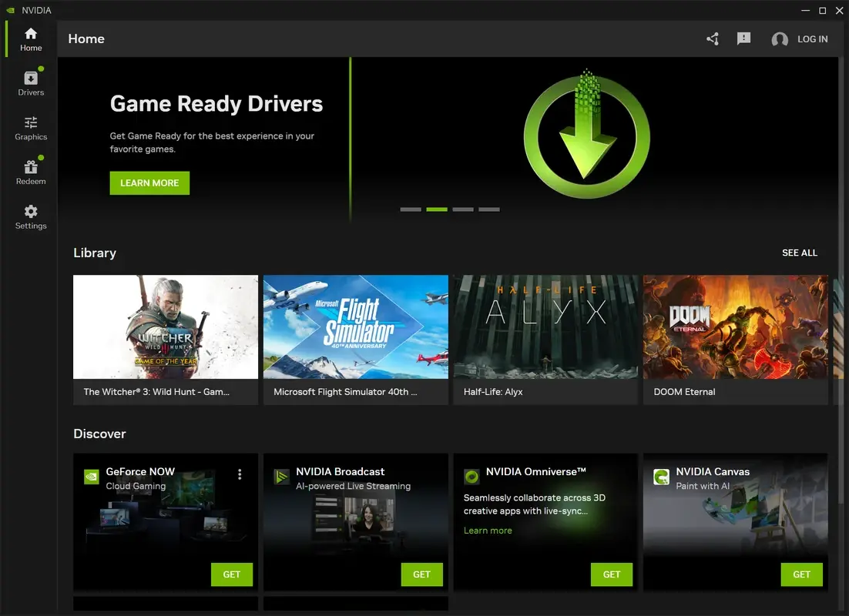The width and height of the screenshot is (849, 616).
Task: Click Learn more under NVIDIA Omniverse
Action: coord(488,530)
